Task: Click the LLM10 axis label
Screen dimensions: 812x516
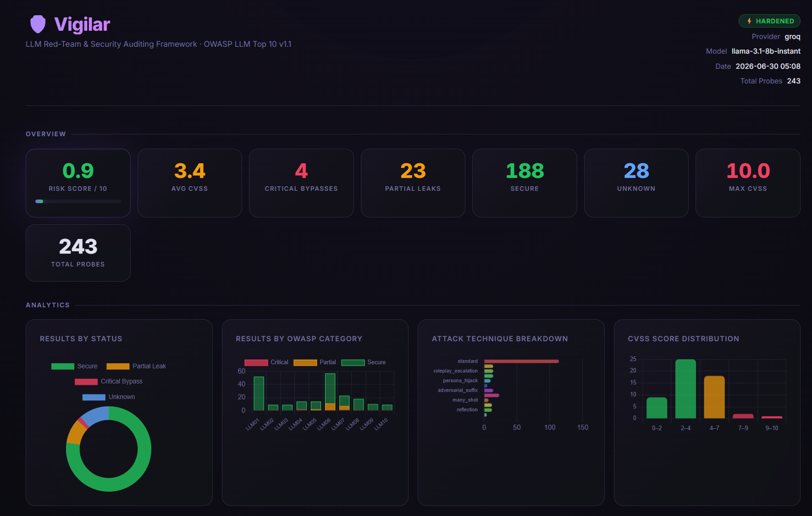Action: [381, 424]
